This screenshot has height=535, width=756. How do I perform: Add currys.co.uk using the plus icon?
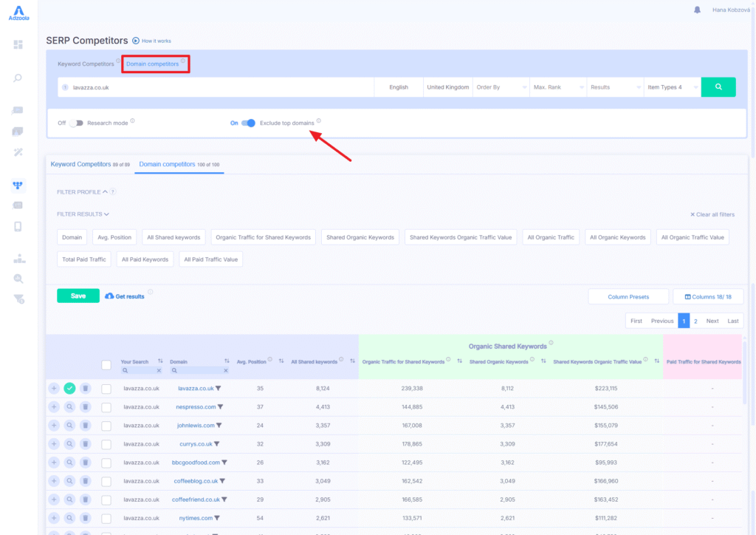pos(54,443)
